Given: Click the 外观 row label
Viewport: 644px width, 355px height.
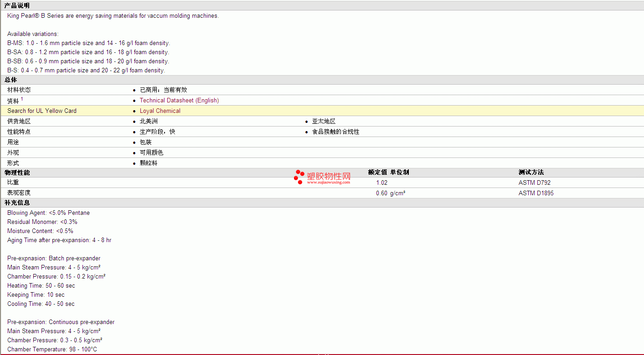Looking at the screenshot, I should click(x=13, y=152).
